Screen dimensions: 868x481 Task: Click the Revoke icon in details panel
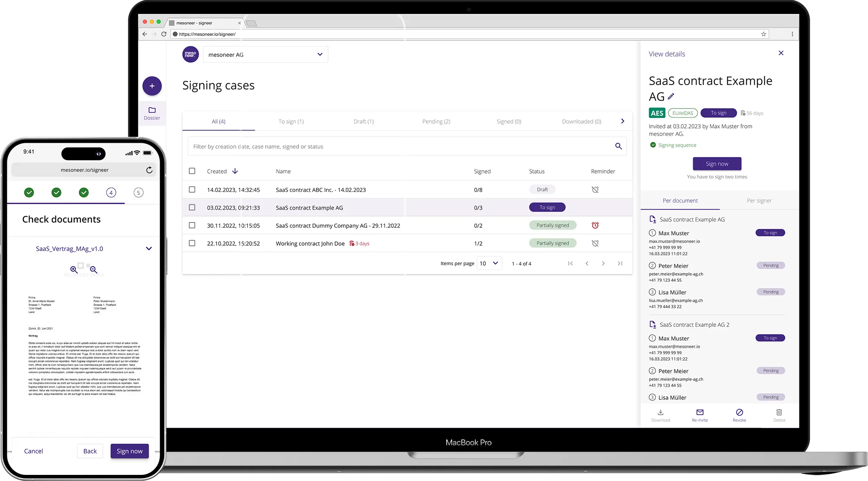739,412
